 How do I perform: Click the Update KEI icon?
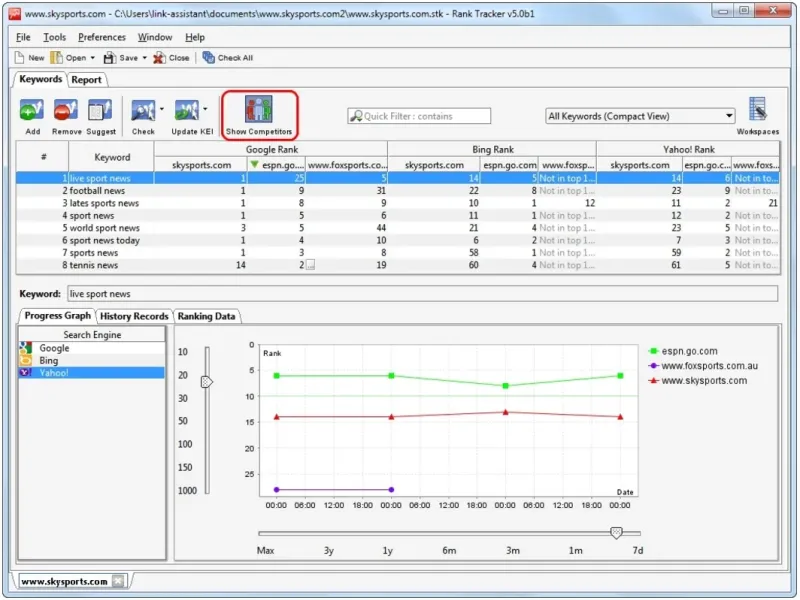tap(186, 112)
